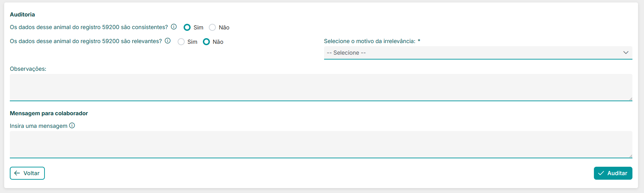644x193 pixels.
Task: Click 'Selecione o motivo da irrelevância' label
Action: coord(370,41)
